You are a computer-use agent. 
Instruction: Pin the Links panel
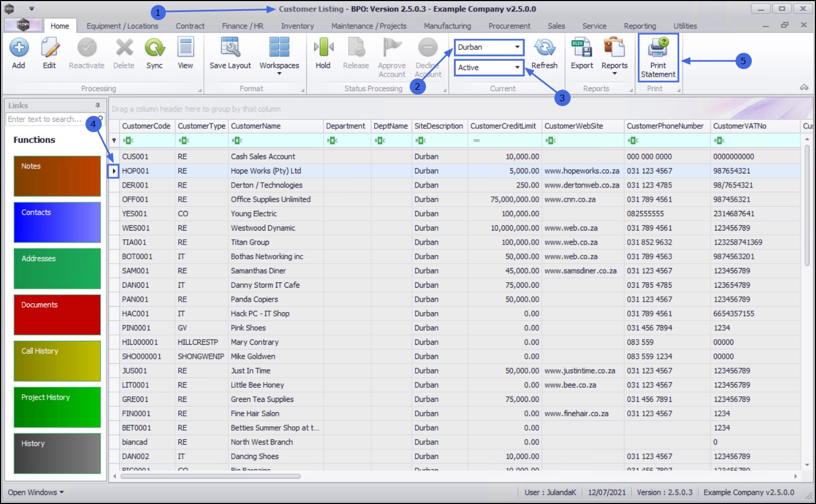coord(98,105)
